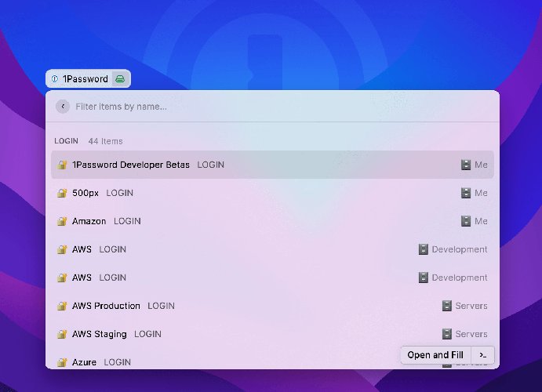Select the Amazon login entry
The height and width of the screenshot is (392, 542).
[x=272, y=221]
